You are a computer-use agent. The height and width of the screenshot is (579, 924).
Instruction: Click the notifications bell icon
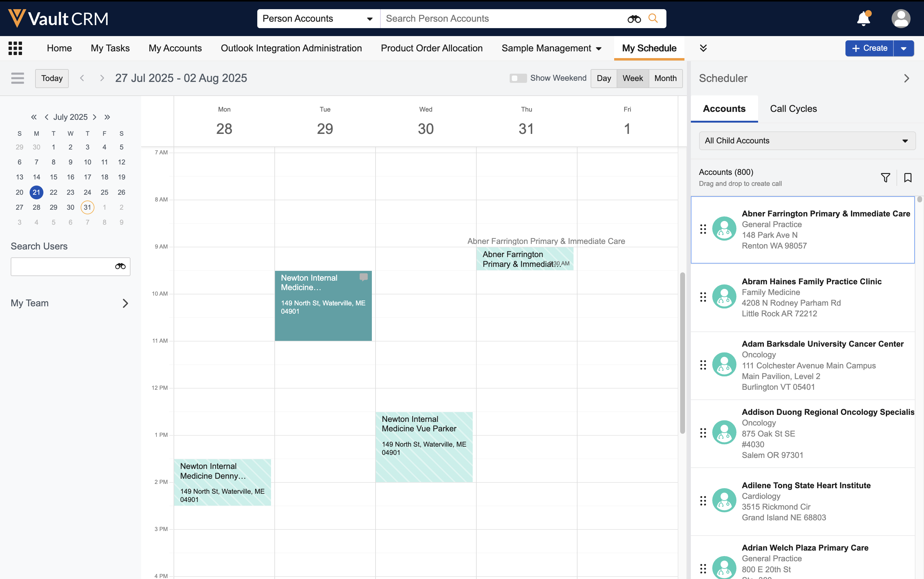click(863, 18)
